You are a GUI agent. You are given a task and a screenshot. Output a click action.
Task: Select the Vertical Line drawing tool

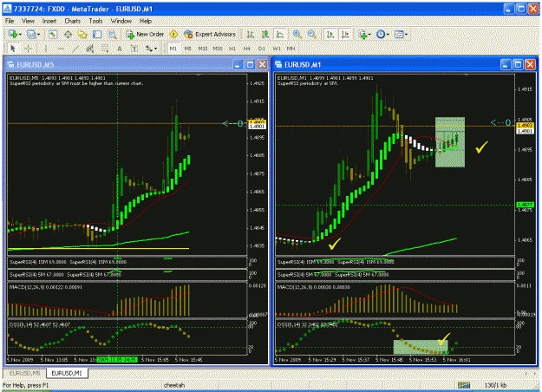(x=45, y=49)
